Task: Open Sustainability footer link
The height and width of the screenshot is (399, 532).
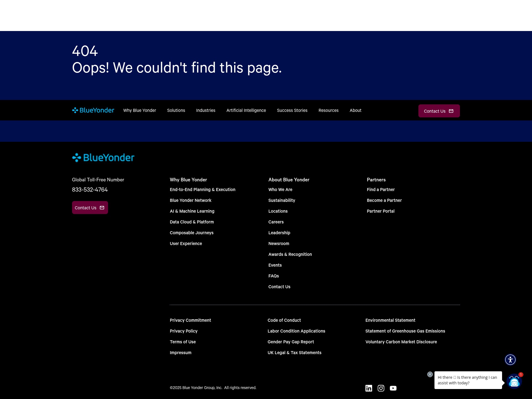Action: (282, 200)
